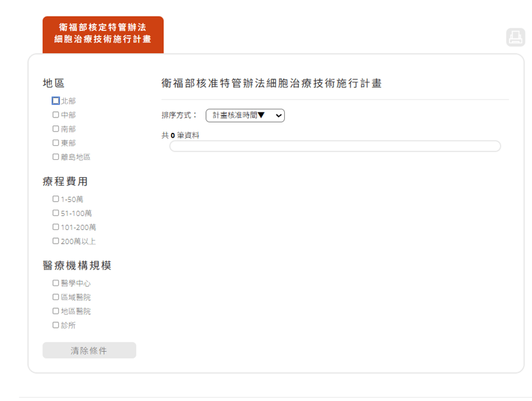This screenshot has height=401, width=532.
Task: Check the 離島地區 checkbox
Action: tap(55, 157)
